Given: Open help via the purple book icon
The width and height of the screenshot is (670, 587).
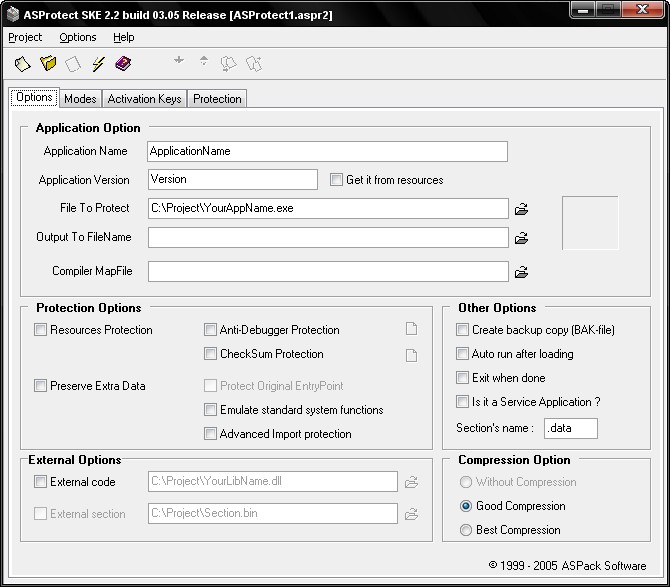Looking at the screenshot, I should [x=123, y=64].
